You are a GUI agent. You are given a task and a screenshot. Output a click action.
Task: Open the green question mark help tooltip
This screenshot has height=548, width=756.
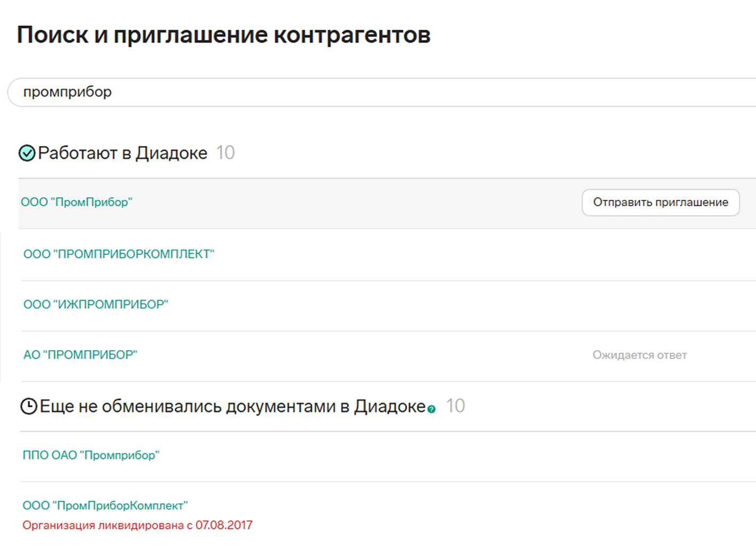coord(431,409)
